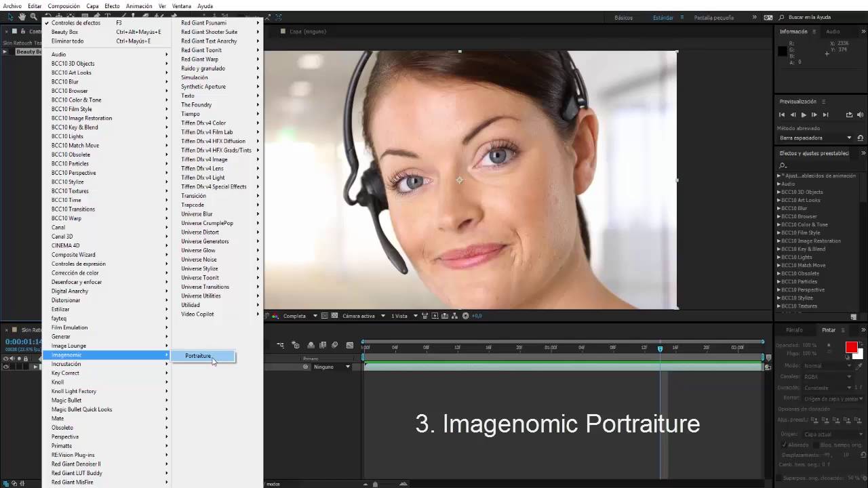
Task: Toggle pixel aspect correction icon in viewer
Action: [x=425, y=316]
